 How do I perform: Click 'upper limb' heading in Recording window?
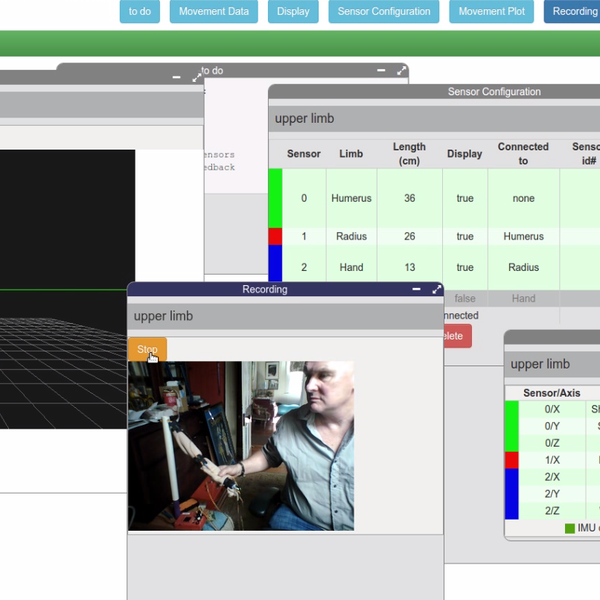tap(163, 316)
